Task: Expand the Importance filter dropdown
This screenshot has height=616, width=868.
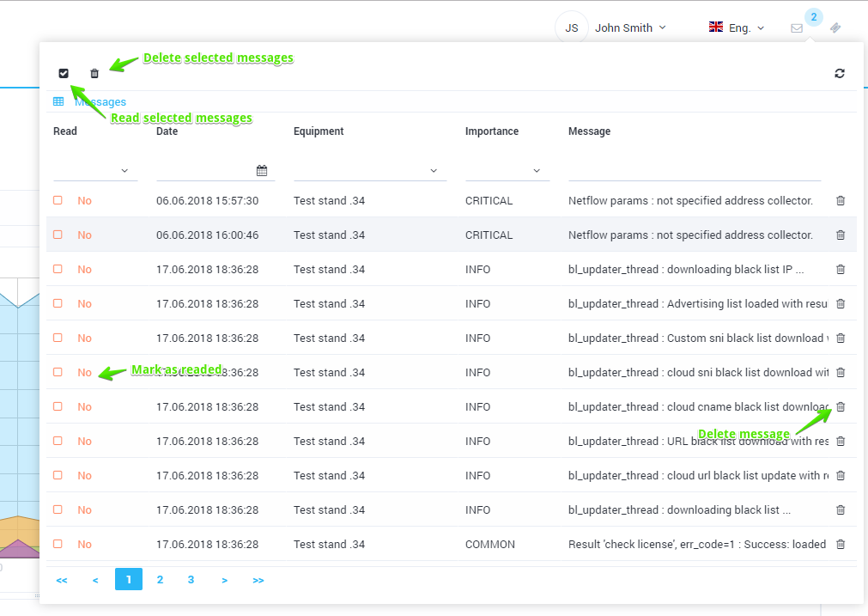Action: tap(507, 171)
